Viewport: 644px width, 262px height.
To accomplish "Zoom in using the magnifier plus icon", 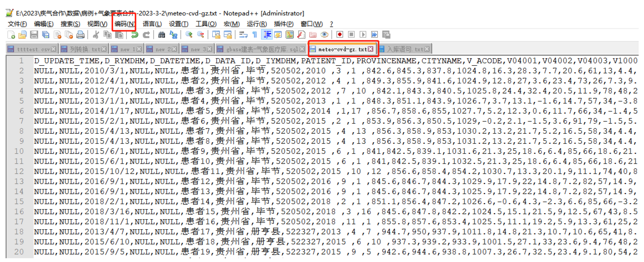I will 189,35.
